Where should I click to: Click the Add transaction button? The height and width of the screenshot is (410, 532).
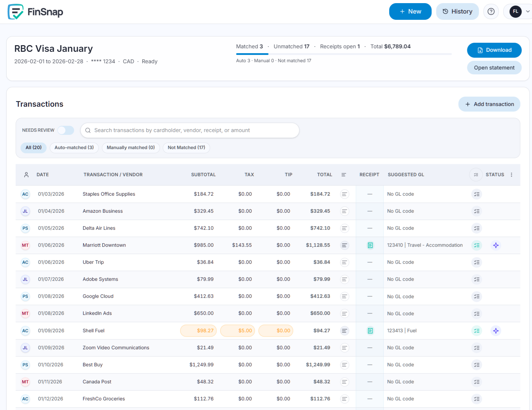coord(489,104)
